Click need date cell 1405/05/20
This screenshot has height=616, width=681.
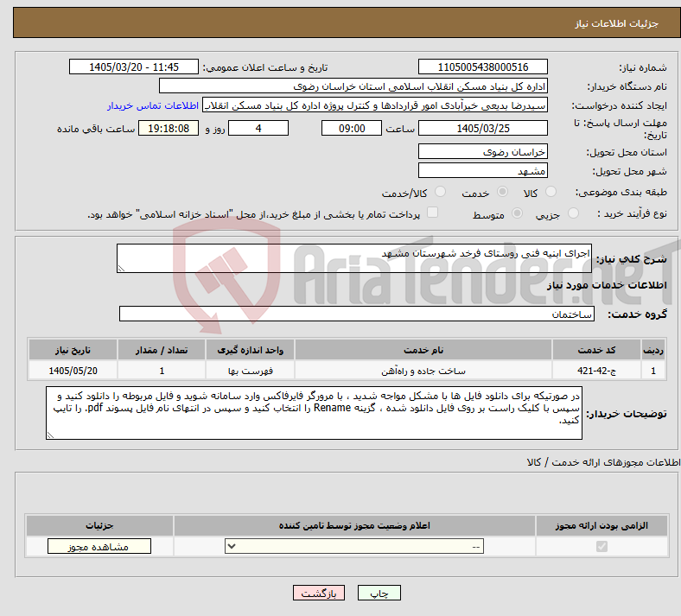coord(73,371)
